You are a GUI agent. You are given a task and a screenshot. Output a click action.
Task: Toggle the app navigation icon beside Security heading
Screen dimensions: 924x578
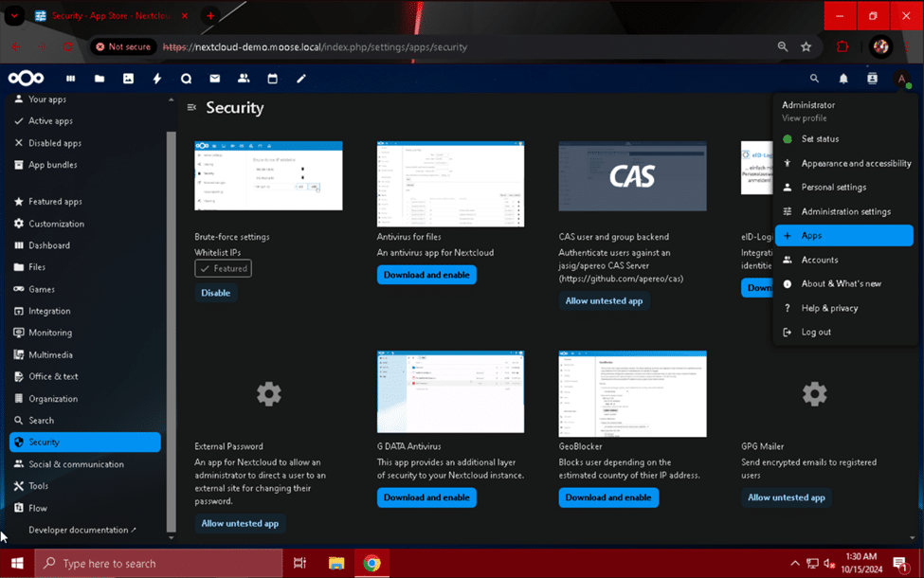[x=191, y=107]
